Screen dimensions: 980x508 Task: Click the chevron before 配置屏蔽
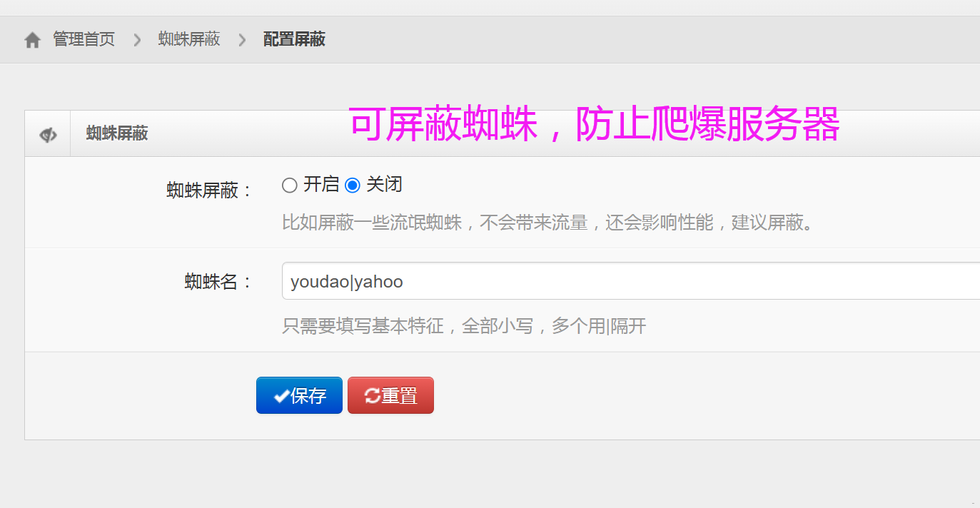[x=242, y=40]
